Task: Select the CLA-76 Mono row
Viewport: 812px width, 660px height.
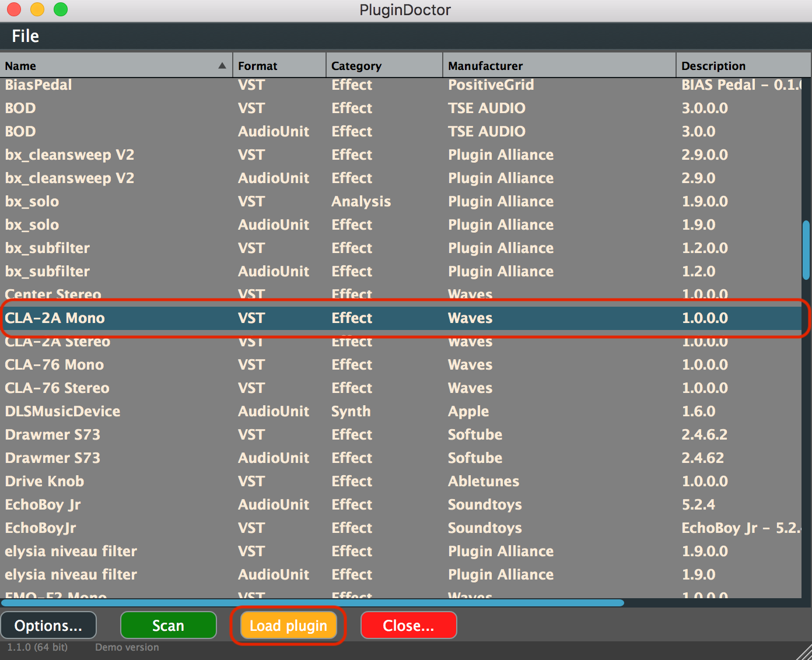Action: coord(401,365)
